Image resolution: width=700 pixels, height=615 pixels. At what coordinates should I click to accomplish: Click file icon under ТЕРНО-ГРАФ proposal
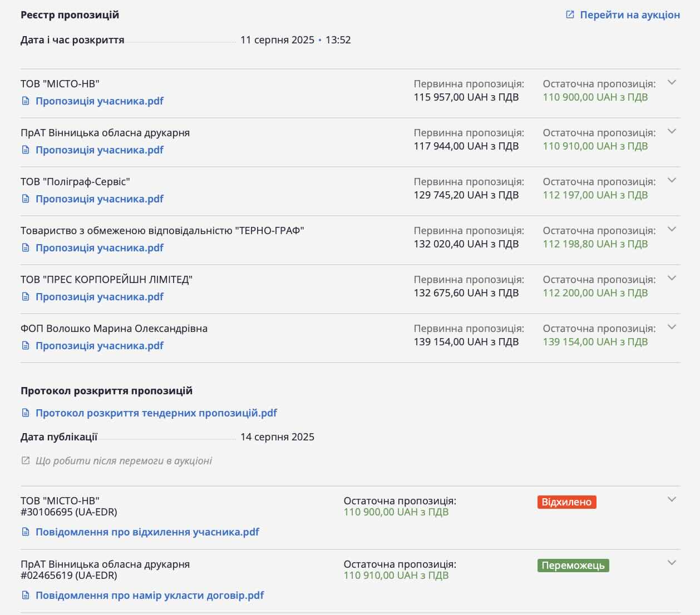[x=25, y=248]
